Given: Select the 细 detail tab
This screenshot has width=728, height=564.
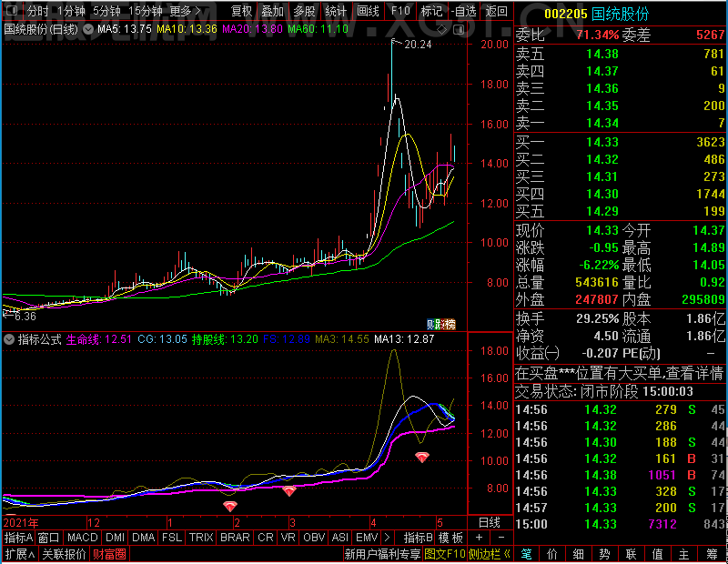Looking at the screenshot, I should tap(579, 554).
